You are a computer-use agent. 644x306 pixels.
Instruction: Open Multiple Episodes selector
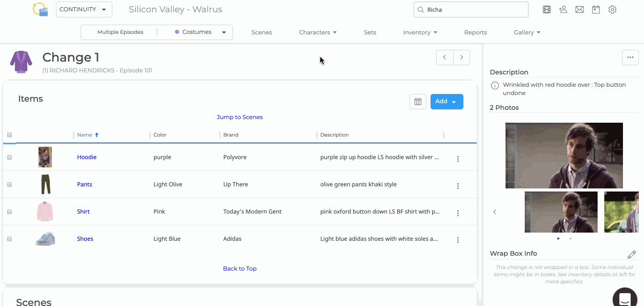120,32
